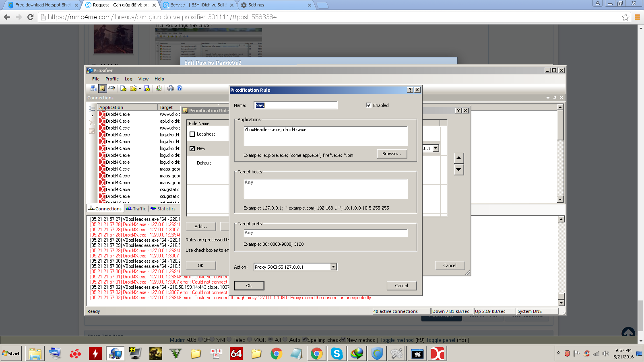Open the Log menu
644x362 pixels.
[128, 79]
